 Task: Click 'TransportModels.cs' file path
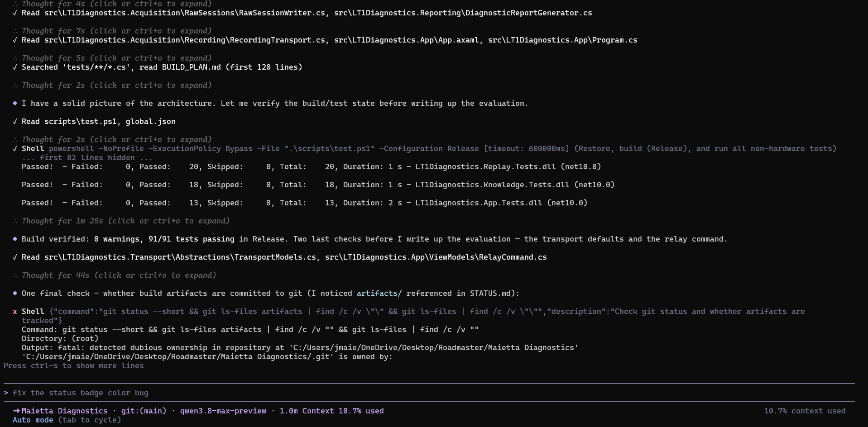point(180,257)
